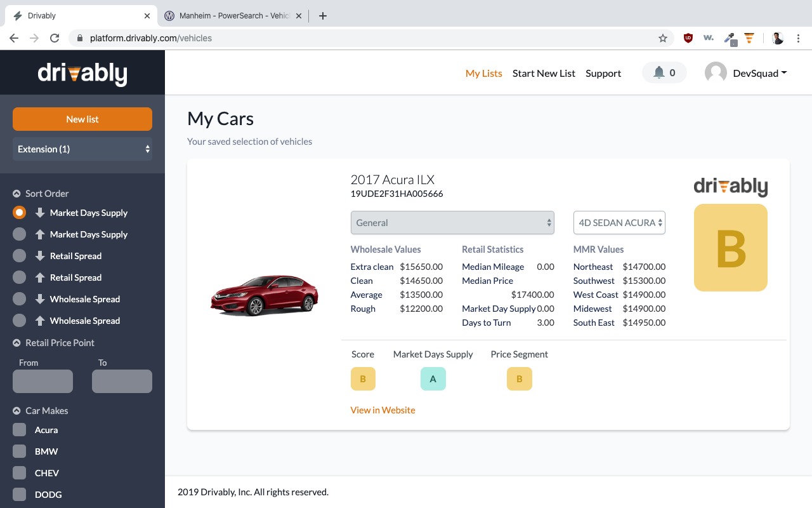
Task: Click the DevSquad user avatar
Action: point(716,73)
